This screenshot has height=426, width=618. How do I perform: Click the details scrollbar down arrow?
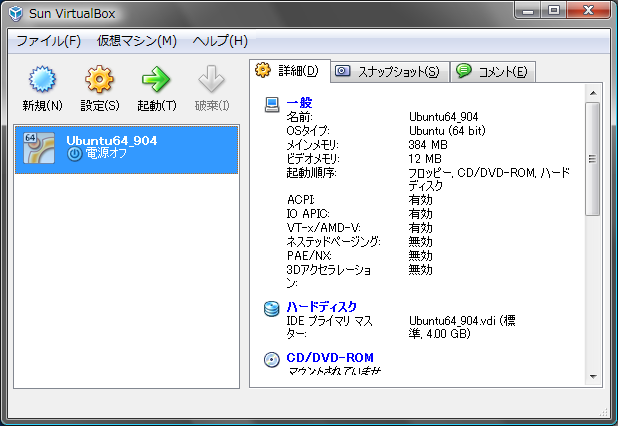[x=593, y=377]
